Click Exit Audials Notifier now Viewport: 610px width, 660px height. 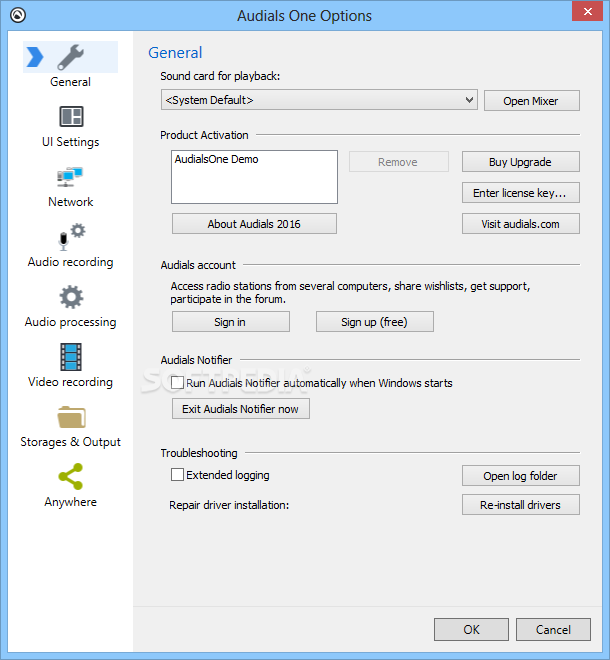point(240,409)
